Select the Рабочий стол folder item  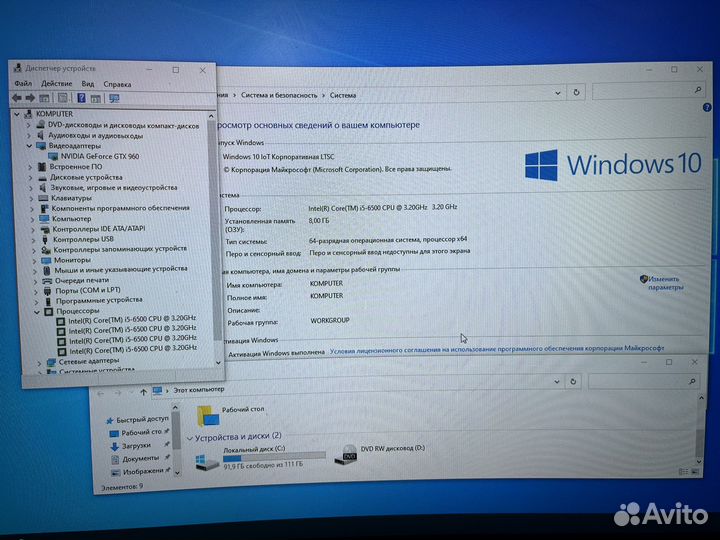(231, 414)
